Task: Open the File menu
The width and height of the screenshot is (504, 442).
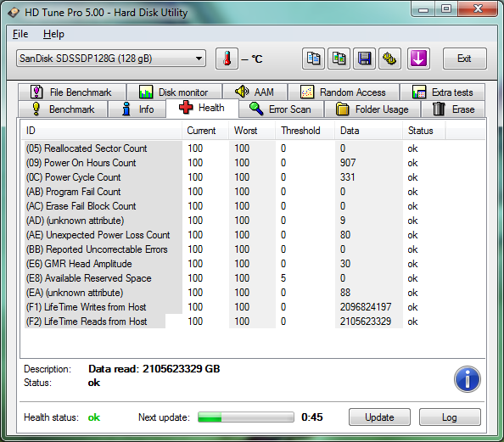Action: (x=20, y=34)
